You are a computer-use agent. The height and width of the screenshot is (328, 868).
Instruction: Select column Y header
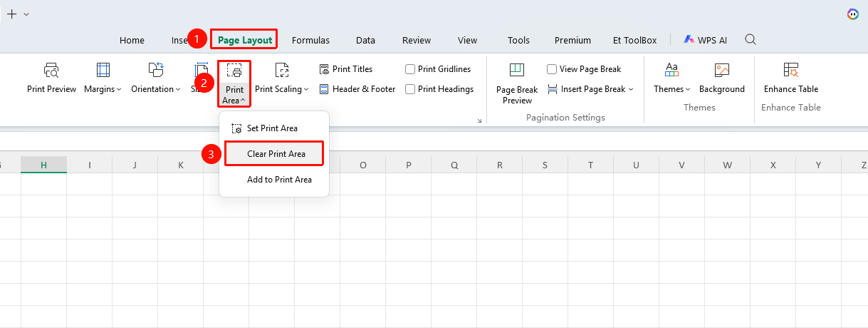pos(818,165)
